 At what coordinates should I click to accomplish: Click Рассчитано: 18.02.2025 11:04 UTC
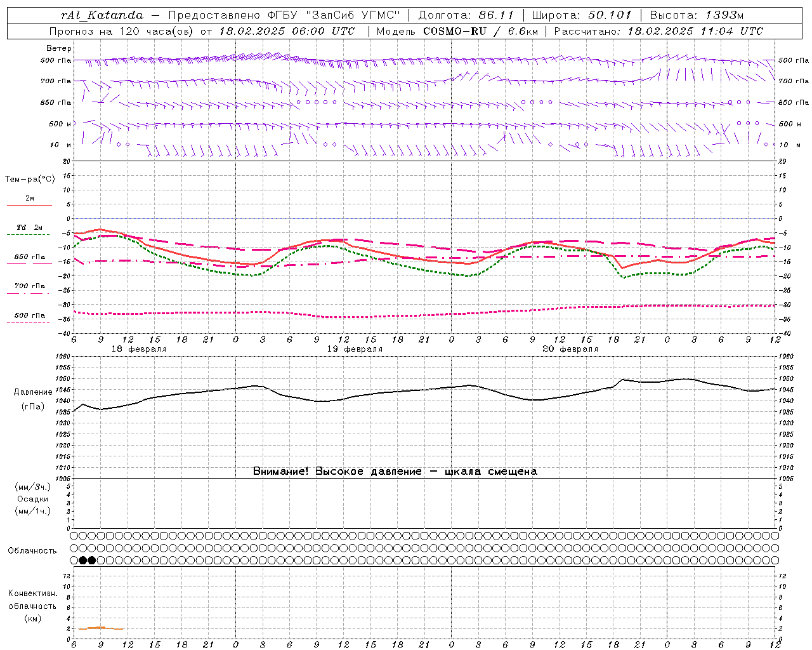(x=658, y=31)
